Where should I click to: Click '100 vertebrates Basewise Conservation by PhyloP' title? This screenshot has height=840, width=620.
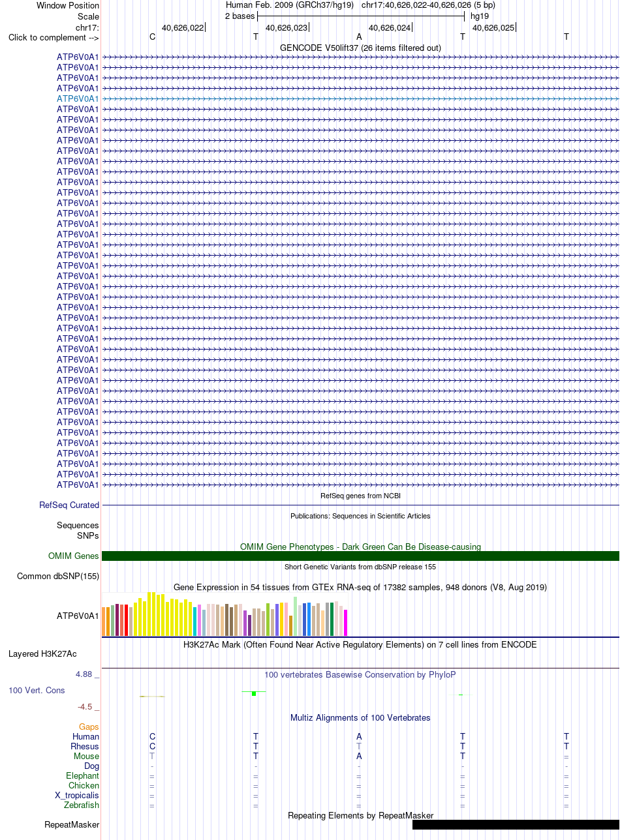coord(360,675)
